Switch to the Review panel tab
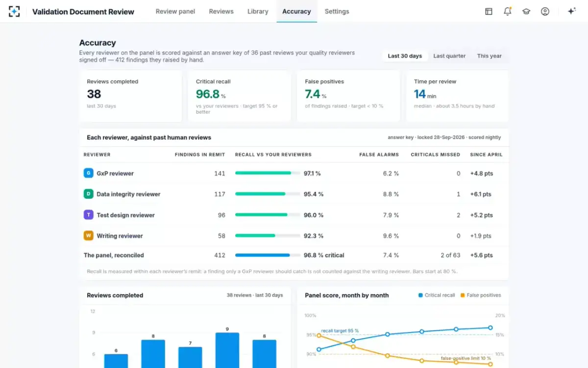The width and height of the screenshot is (588, 368). click(175, 11)
